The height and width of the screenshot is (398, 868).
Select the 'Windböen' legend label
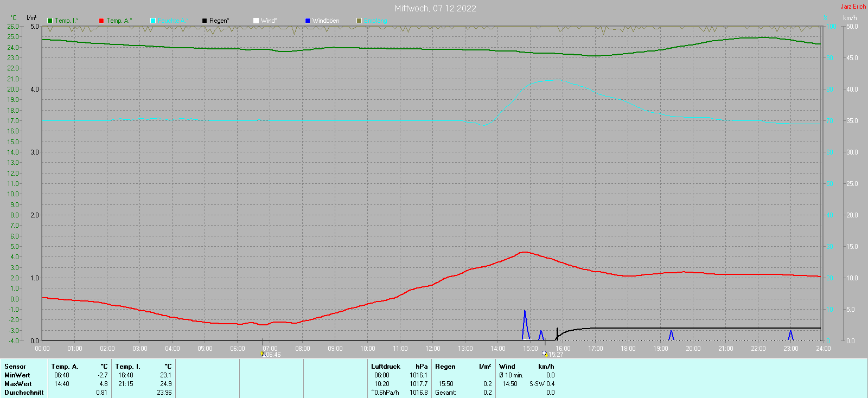[x=326, y=21]
